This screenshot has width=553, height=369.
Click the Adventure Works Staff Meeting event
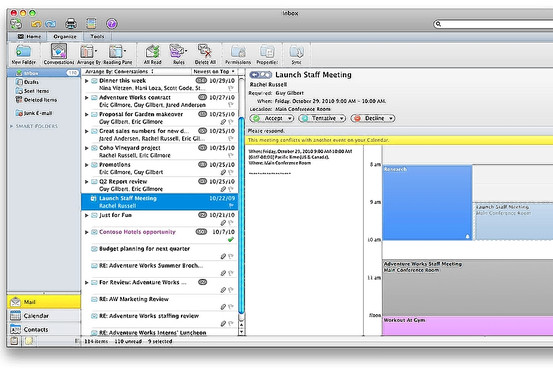click(x=468, y=288)
